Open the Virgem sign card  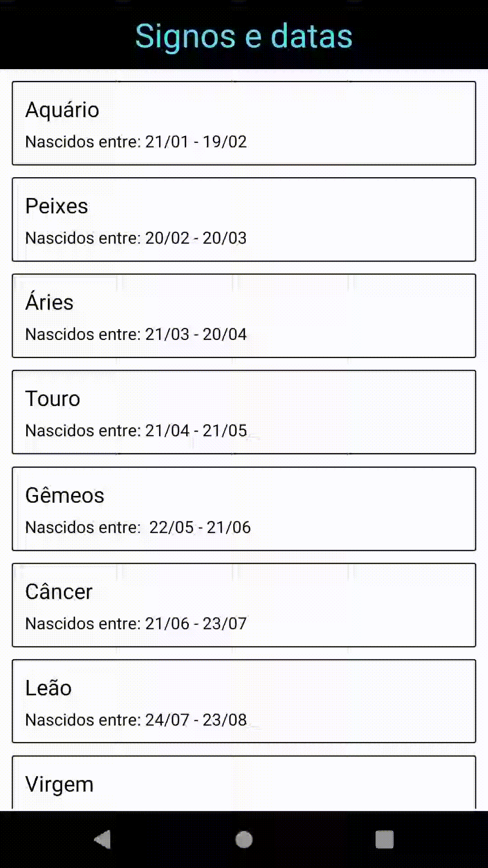point(244,784)
